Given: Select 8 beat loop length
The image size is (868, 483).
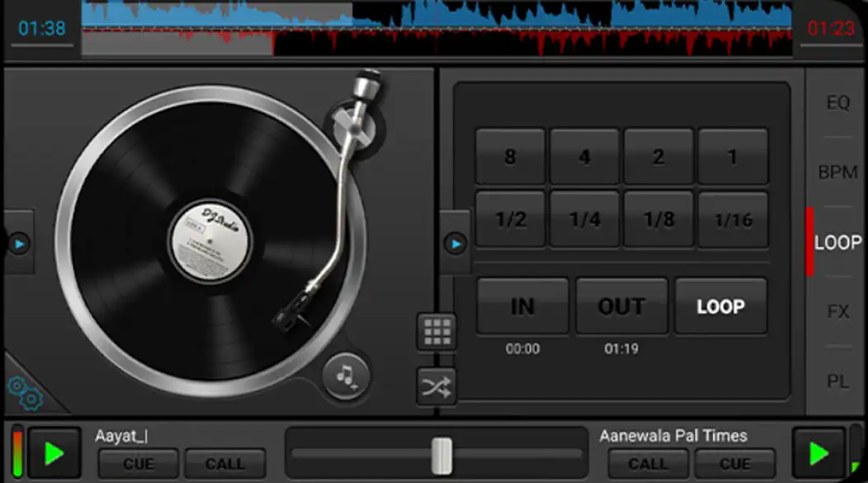Looking at the screenshot, I should coord(511,157).
